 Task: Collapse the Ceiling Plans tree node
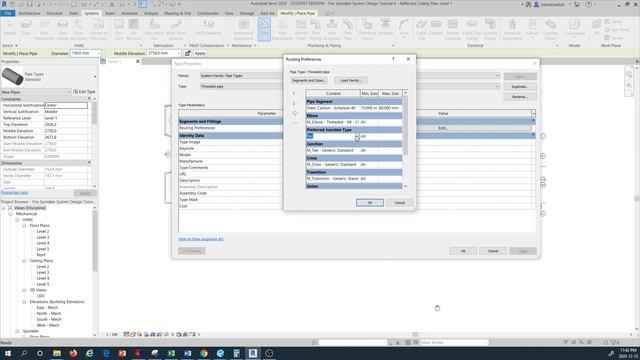(24, 260)
